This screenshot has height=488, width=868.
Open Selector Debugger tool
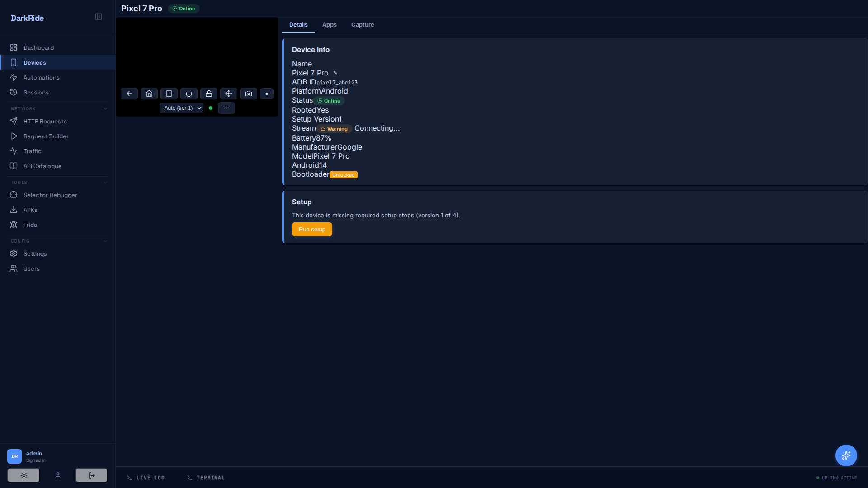click(x=58, y=195)
